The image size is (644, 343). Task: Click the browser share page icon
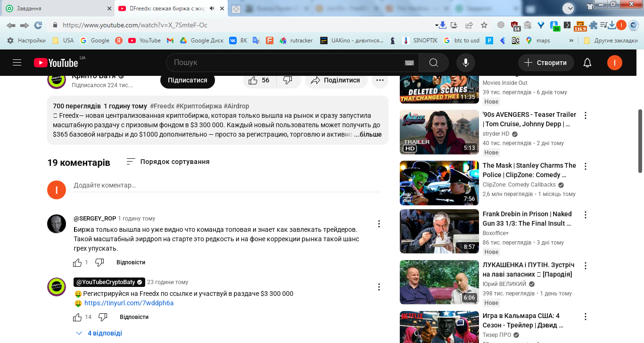469,25
